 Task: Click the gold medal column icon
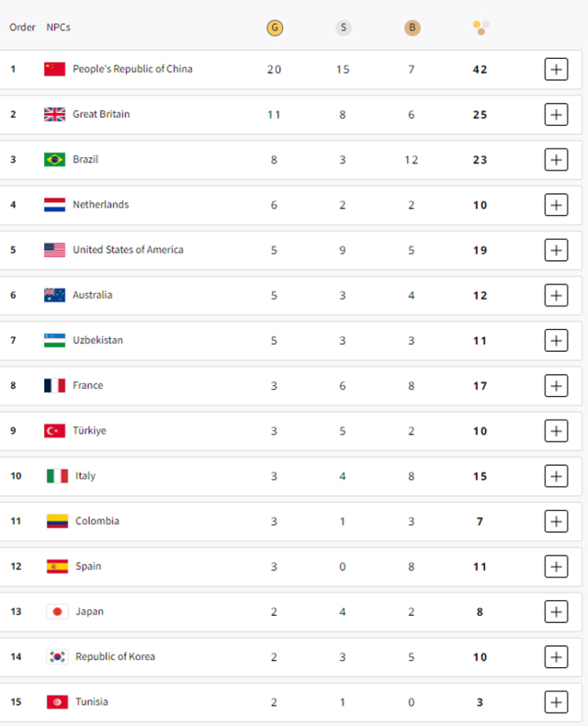[x=275, y=28]
